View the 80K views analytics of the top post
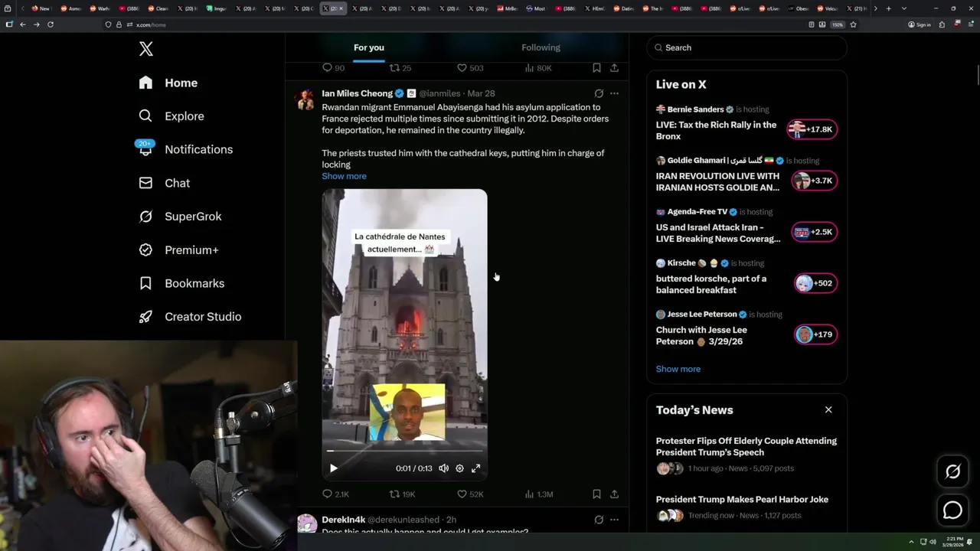 tap(538, 68)
